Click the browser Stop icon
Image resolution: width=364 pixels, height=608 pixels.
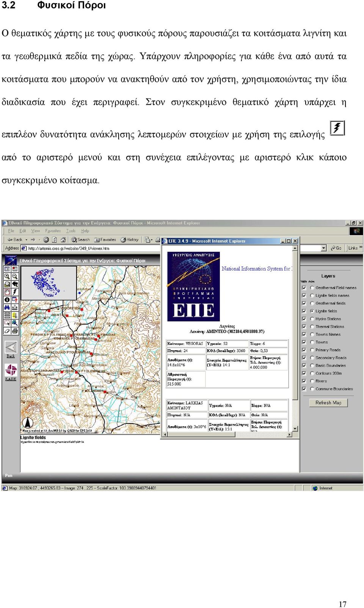coord(46,239)
